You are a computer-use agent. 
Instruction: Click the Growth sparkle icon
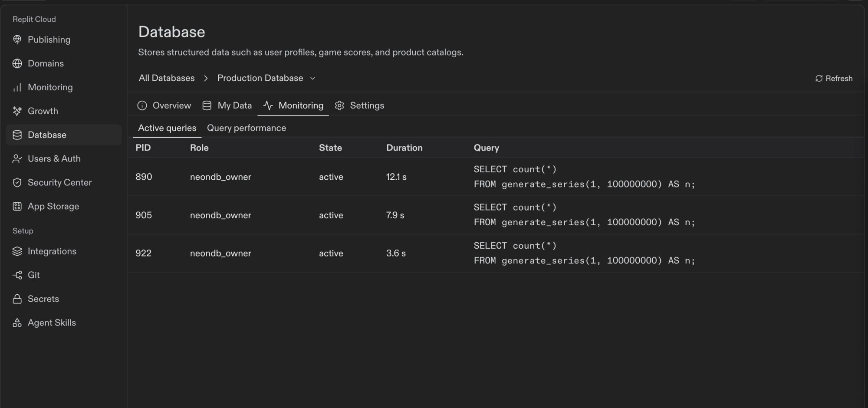tap(17, 111)
